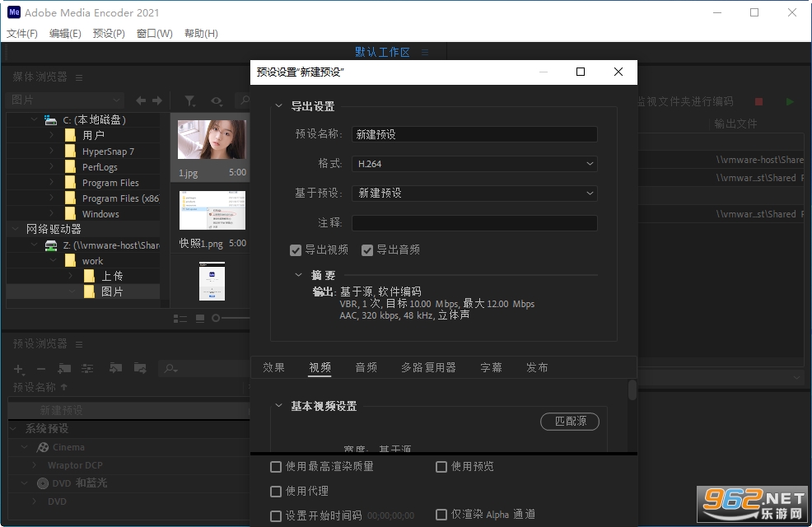
Task: Open the 帮助(H) menu
Action: [x=201, y=34]
